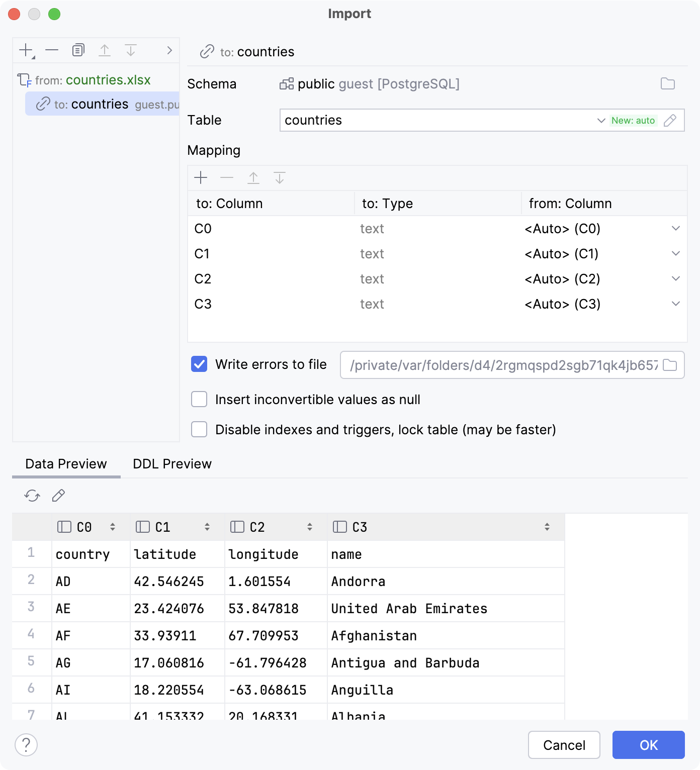
Task: Add a new file import mapping
Action: (x=25, y=50)
